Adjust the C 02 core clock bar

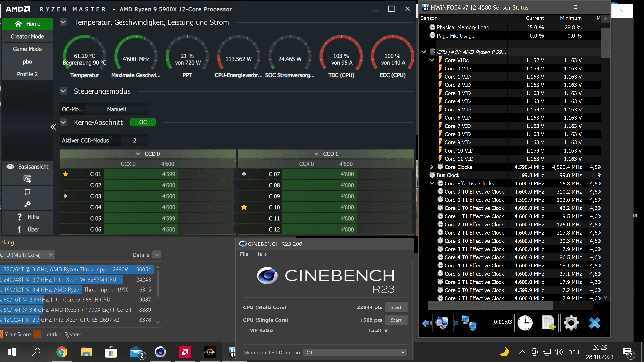point(169,185)
